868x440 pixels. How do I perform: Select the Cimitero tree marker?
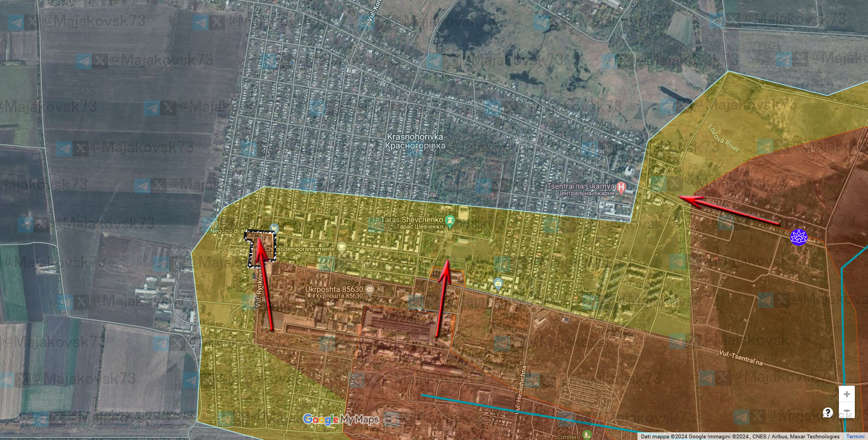click(587, 435)
